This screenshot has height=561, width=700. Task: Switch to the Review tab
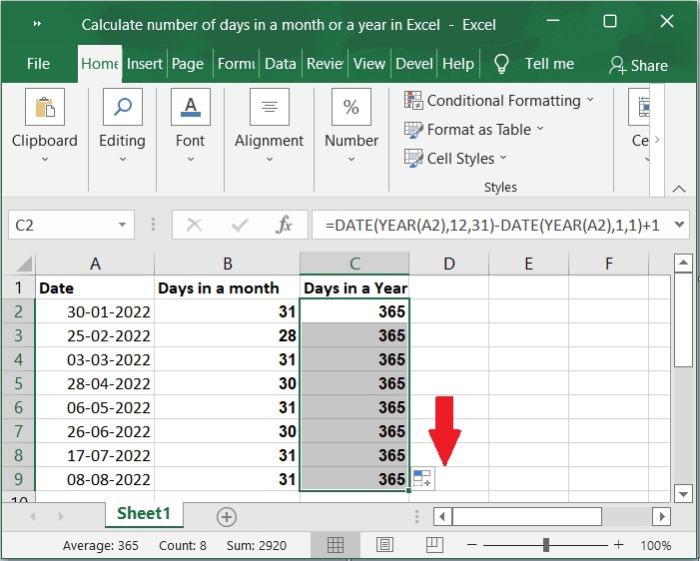click(325, 64)
